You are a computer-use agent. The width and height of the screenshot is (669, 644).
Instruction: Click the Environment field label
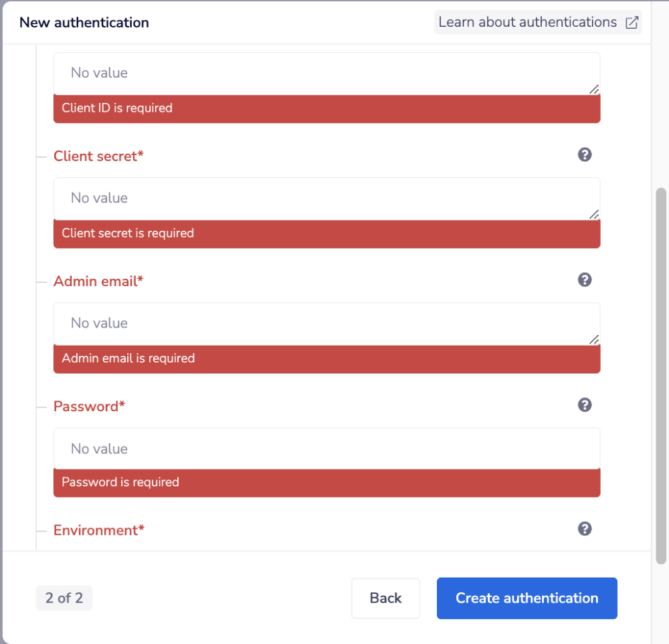pos(98,530)
